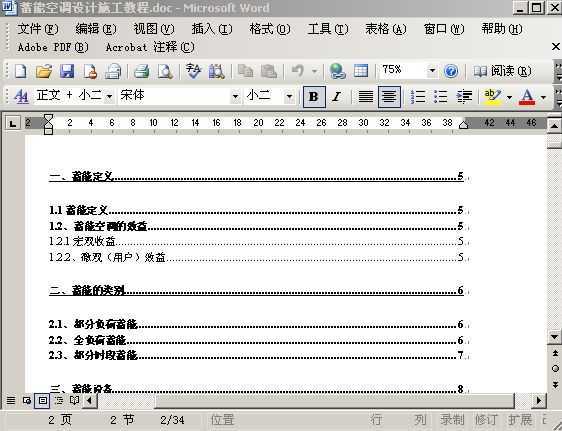This screenshot has height=431, width=562.
Task: Click the vertical scrollbar down arrow
Action: pos(554,337)
